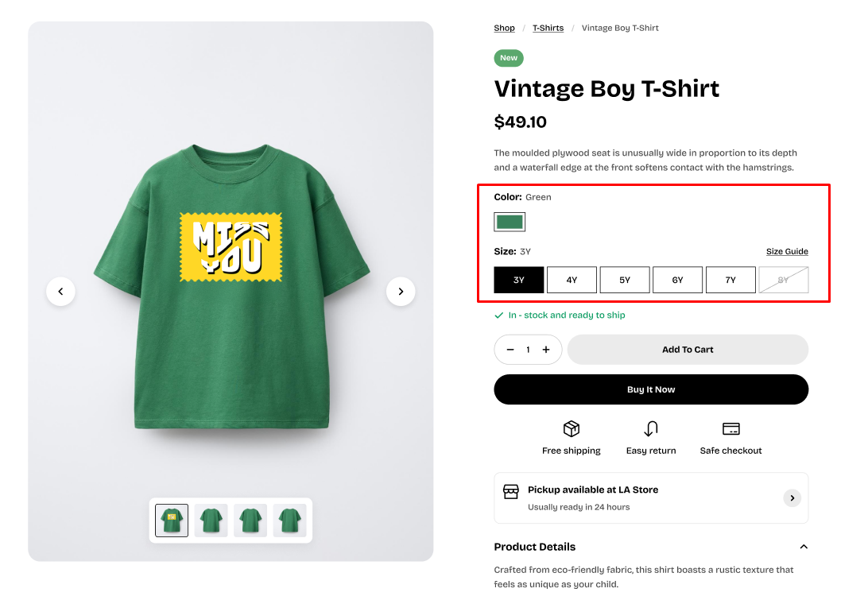Go to Shop breadcrumb
The width and height of the screenshot is (868, 600).
click(x=504, y=28)
